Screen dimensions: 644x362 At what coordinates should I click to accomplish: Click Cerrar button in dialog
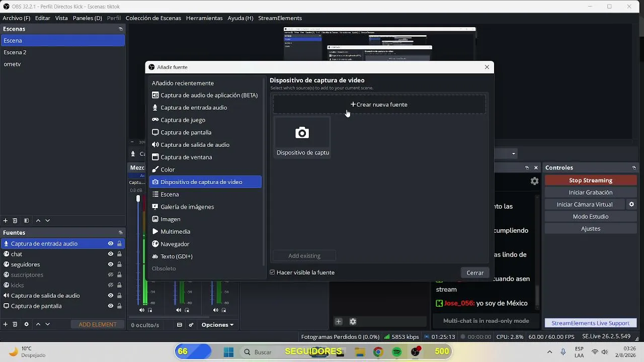click(x=475, y=273)
